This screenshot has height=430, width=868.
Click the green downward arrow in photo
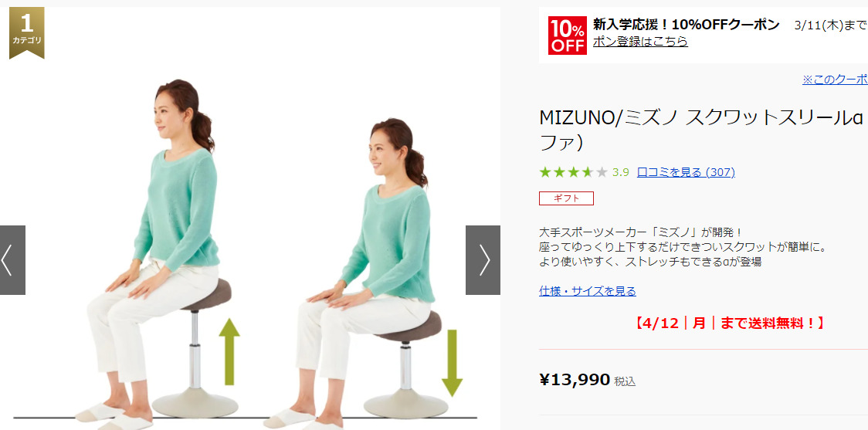click(452, 363)
